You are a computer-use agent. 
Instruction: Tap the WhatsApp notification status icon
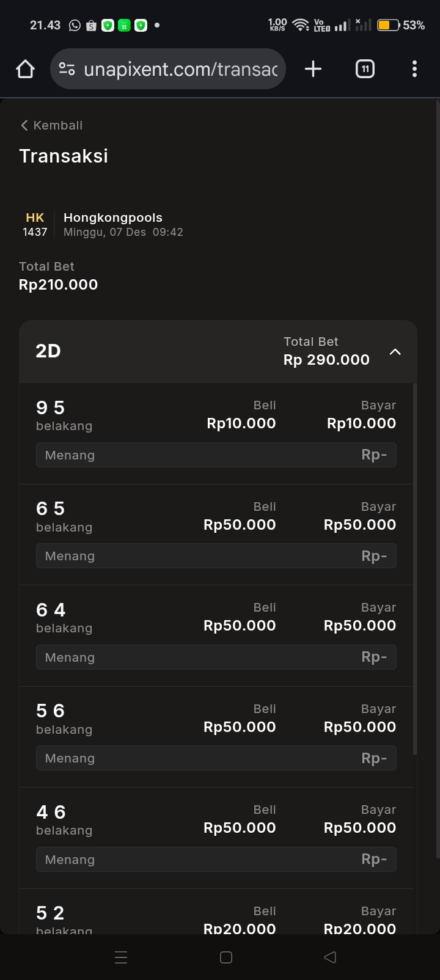[x=75, y=25]
